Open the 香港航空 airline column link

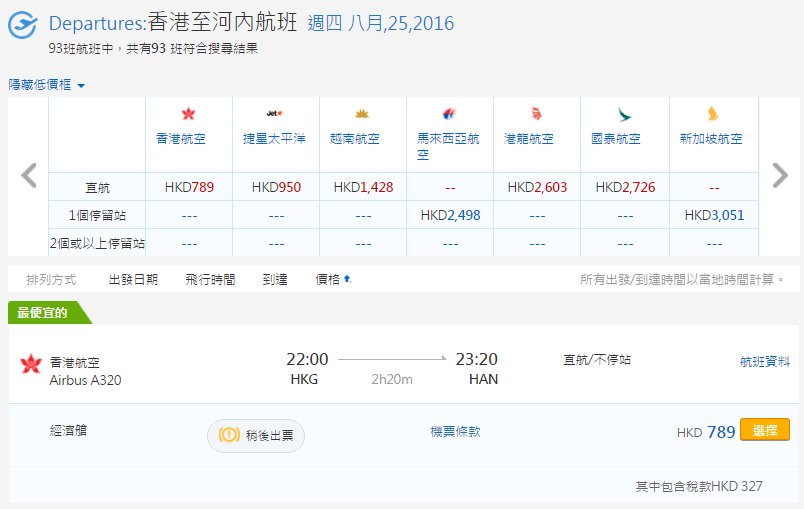[x=180, y=138]
